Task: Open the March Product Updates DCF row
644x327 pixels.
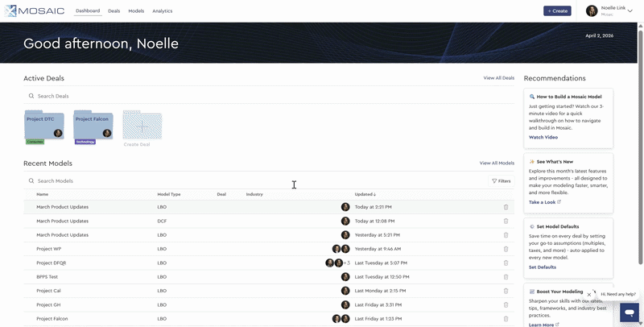Action: point(269,221)
